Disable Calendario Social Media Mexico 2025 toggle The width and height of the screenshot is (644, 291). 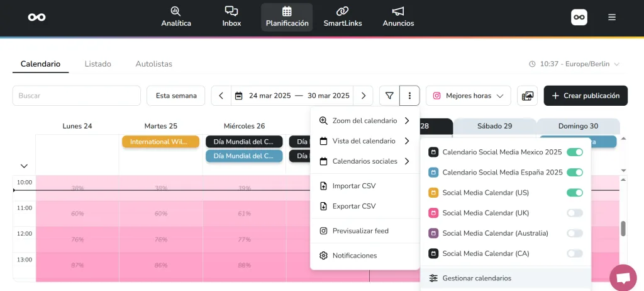coord(574,152)
